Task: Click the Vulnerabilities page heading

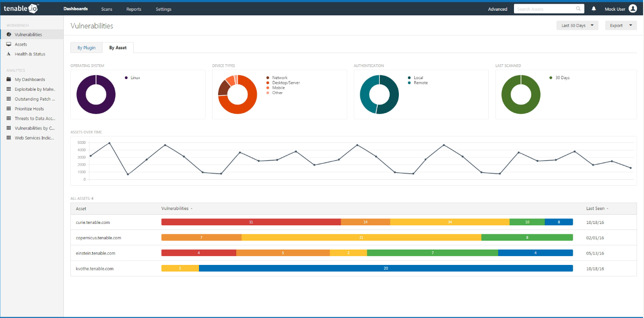Action: pyautogui.click(x=92, y=26)
